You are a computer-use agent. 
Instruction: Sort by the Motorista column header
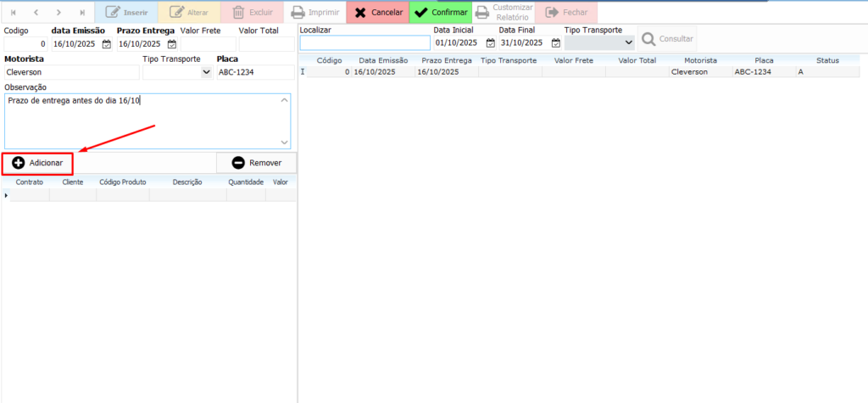click(x=700, y=61)
